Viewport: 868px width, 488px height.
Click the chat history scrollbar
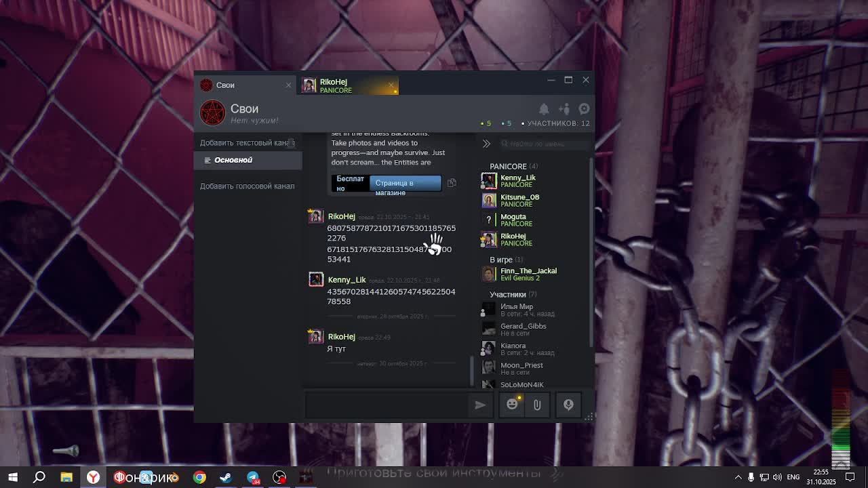[x=473, y=369]
